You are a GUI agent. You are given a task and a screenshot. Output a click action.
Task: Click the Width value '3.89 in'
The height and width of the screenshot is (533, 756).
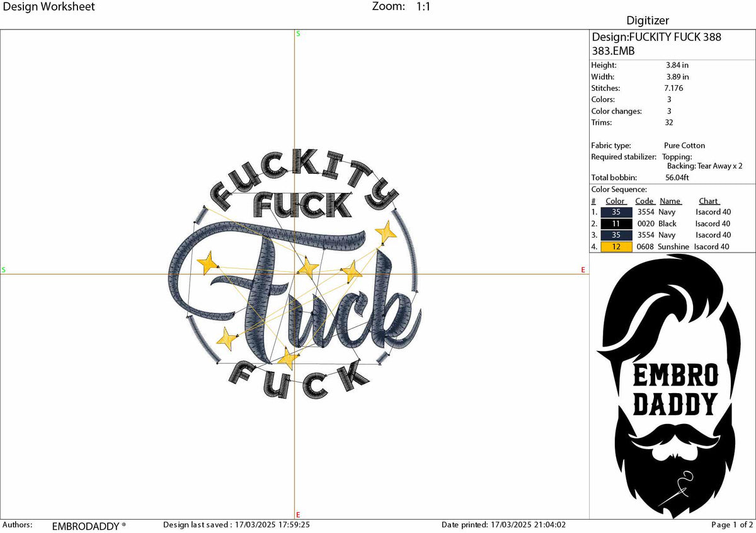tap(677, 77)
